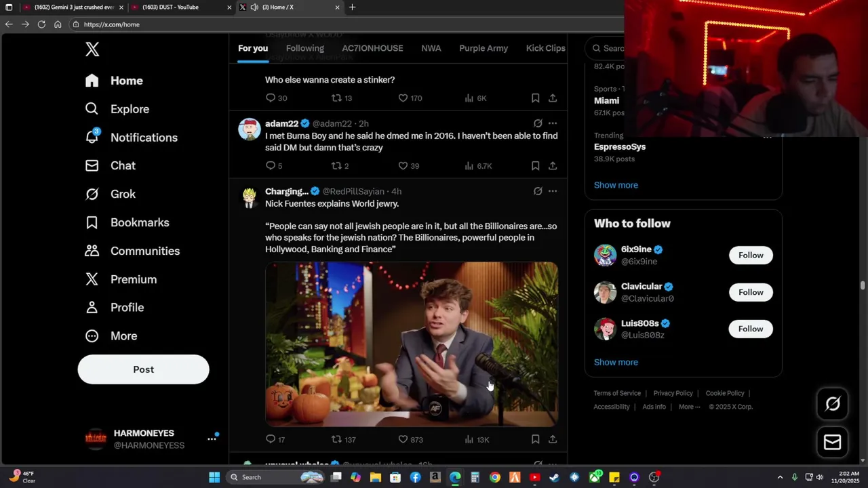868x488 pixels.
Task: Switch to NWA tab
Action: tap(431, 48)
